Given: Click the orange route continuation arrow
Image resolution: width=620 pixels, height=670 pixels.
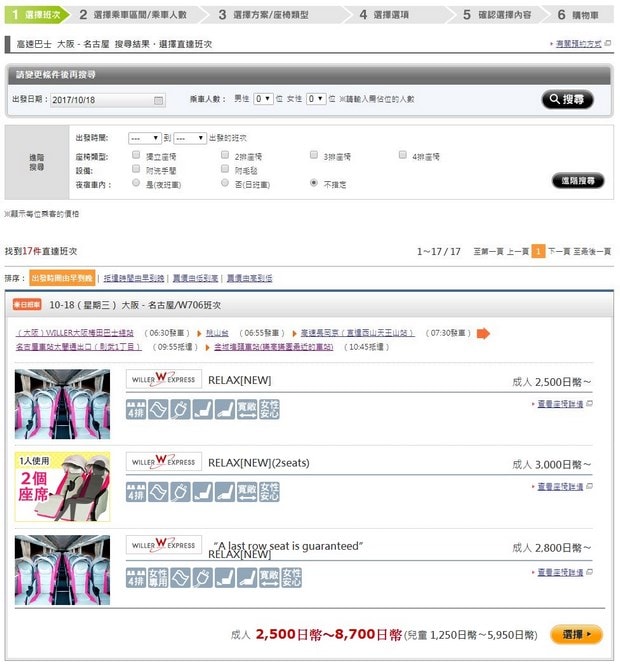Looking at the screenshot, I should click(483, 333).
